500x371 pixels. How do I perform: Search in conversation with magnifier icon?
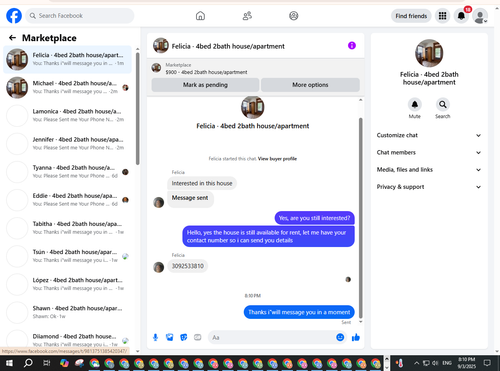point(443,105)
